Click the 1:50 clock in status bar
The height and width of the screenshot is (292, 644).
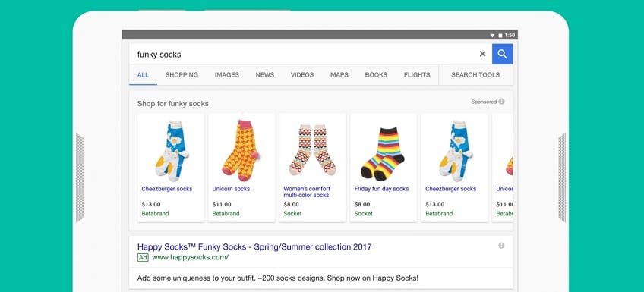point(510,36)
